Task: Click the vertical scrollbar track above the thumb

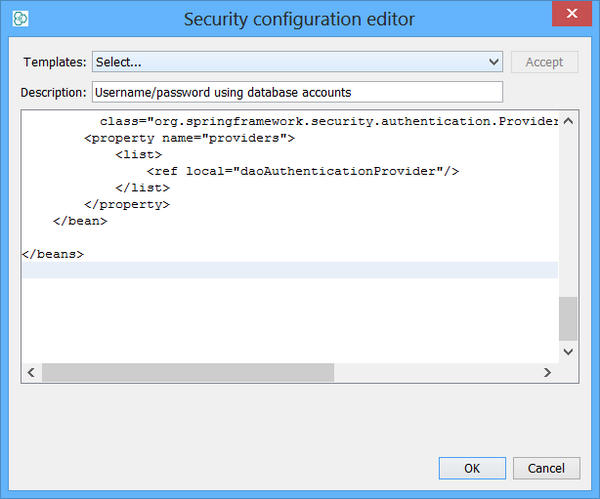Action: pyautogui.click(x=568, y=212)
